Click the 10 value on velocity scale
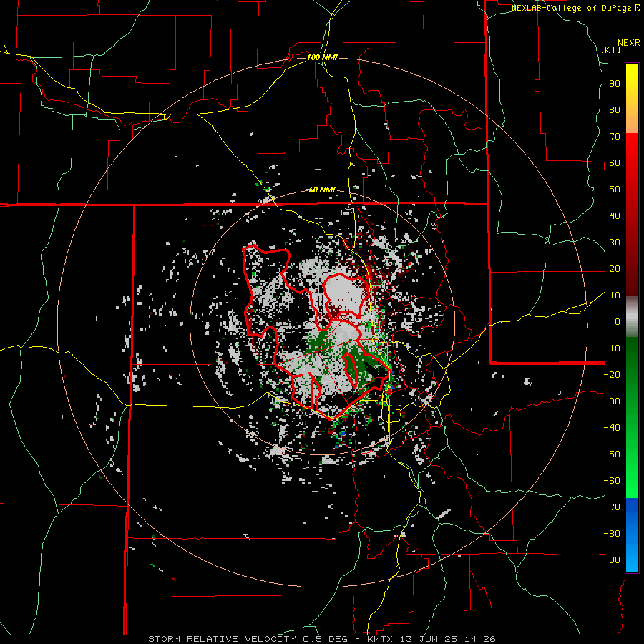 615,296
